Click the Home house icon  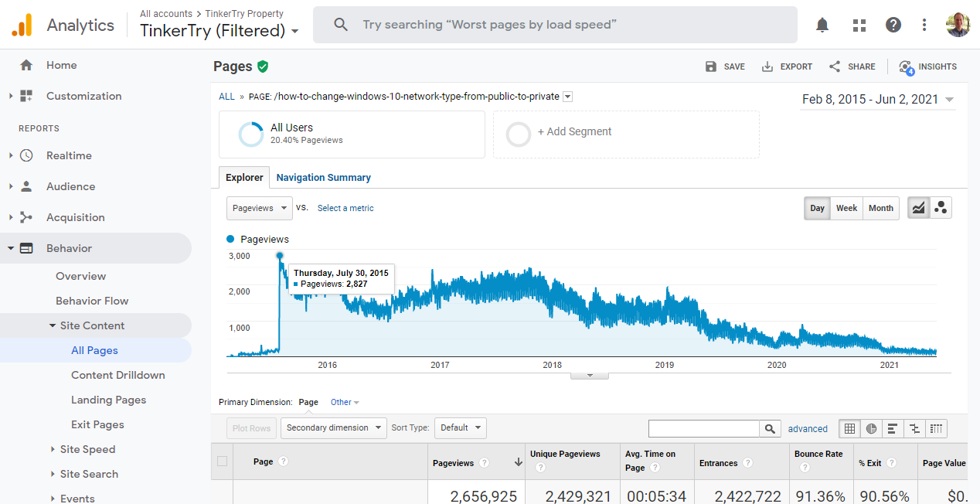point(26,65)
